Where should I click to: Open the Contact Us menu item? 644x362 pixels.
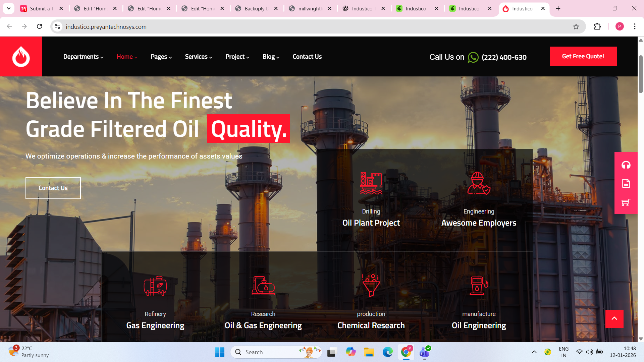307,57
